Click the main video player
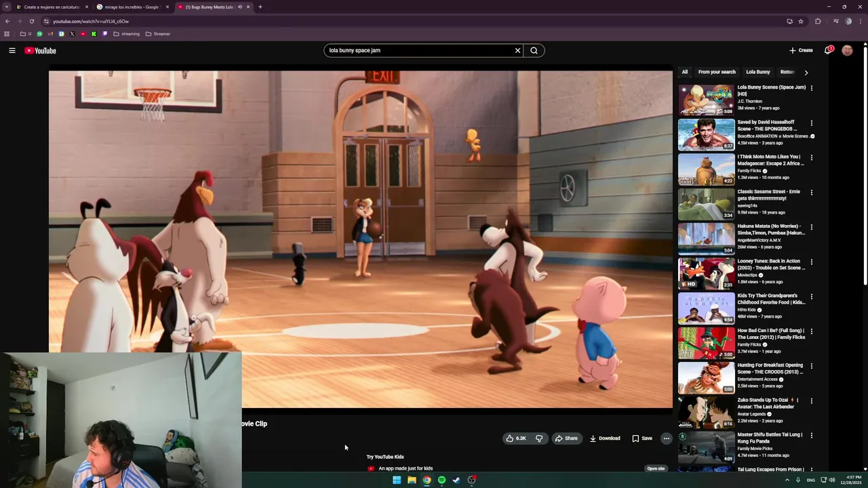Viewport: 868px width, 488px height. point(360,239)
